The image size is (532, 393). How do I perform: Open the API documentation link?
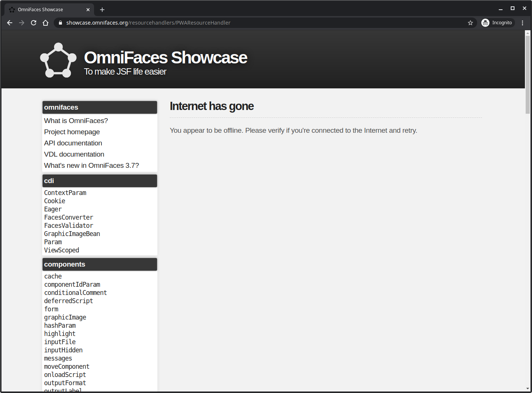pos(73,143)
